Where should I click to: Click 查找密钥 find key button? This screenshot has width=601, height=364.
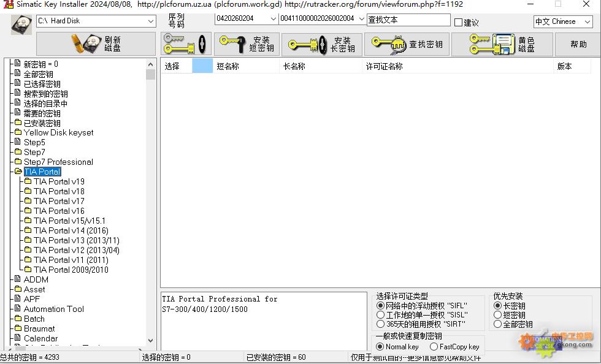(x=406, y=44)
